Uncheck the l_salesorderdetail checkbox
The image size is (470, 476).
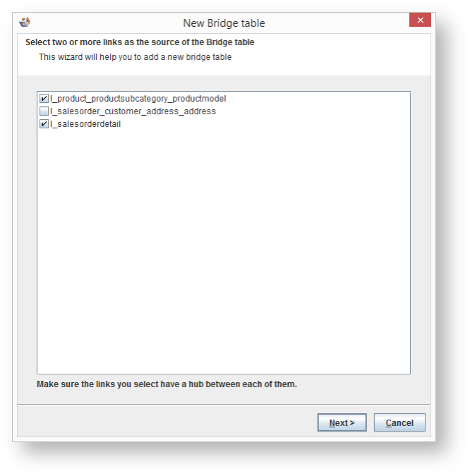point(44,124)
